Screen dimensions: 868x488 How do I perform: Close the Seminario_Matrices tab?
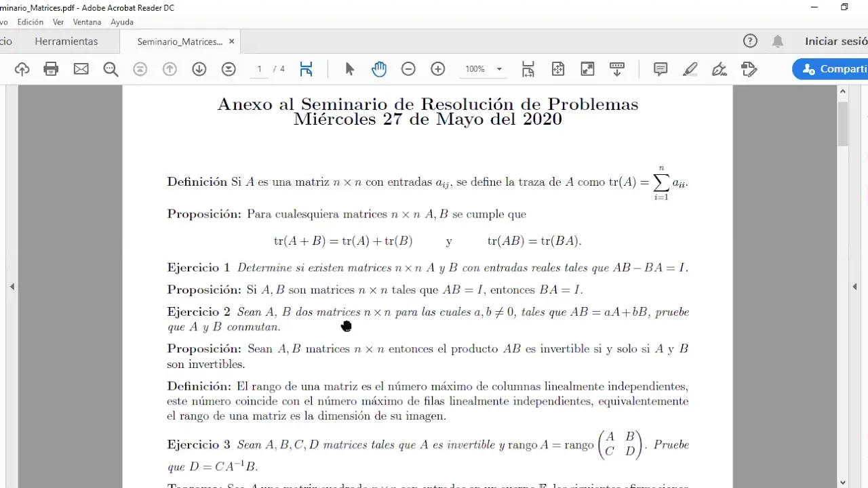pos(231,41)
